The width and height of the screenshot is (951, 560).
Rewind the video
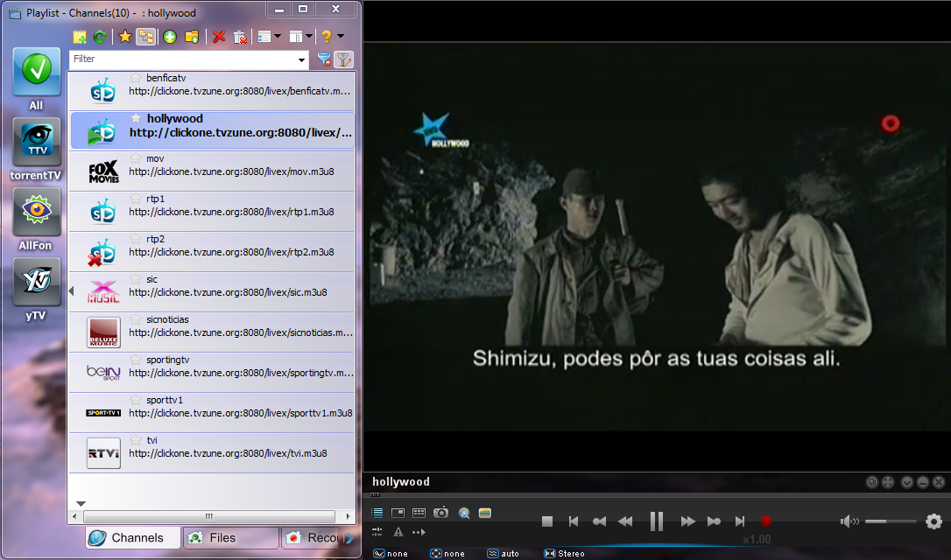tap(625, 521)
